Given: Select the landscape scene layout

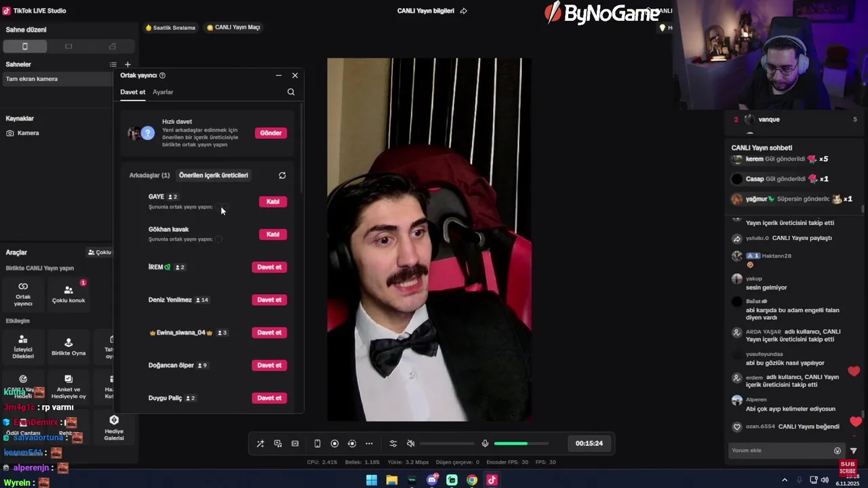Looking at the screenshot, I should [x=68, y=46].
